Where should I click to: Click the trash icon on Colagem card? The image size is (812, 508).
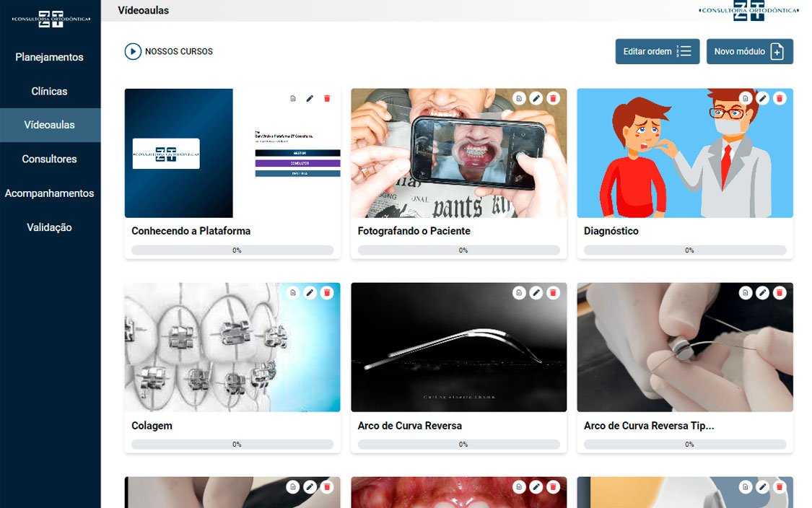[x=327, y=292]
